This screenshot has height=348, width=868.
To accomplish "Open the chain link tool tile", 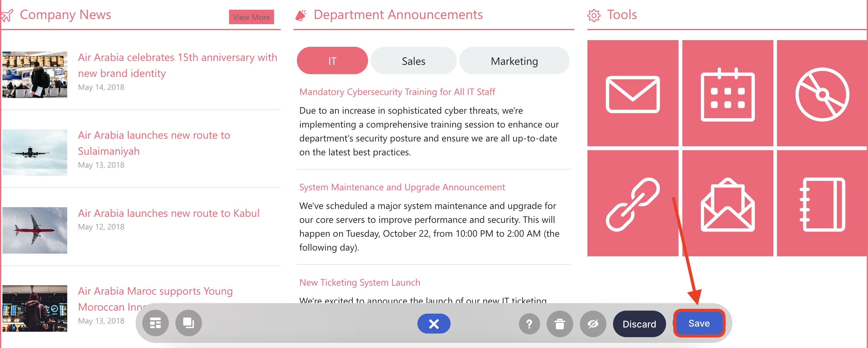I will (x=633, y=204).
